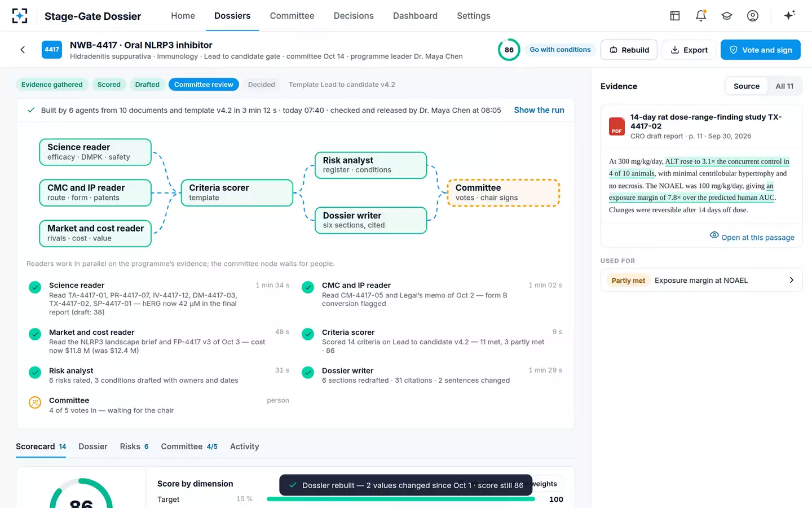812x508 pixels.
Task: Go back using the left chevron
Action: pyautogui.click(x=23, y=50)
